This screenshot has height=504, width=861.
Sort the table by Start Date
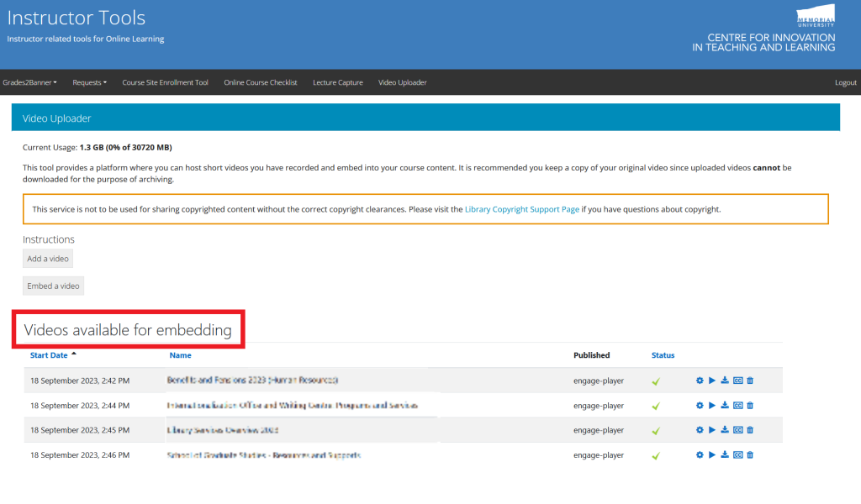coord(49,355)
